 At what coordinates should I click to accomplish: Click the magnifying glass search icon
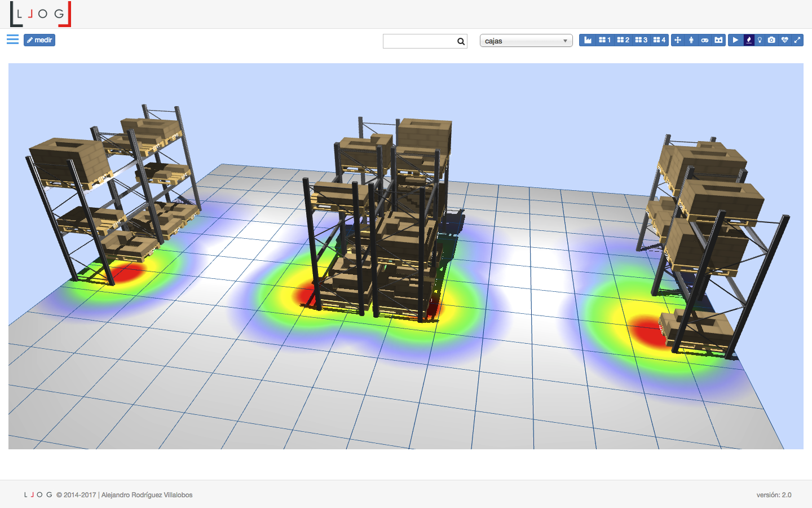coord(461,41)
